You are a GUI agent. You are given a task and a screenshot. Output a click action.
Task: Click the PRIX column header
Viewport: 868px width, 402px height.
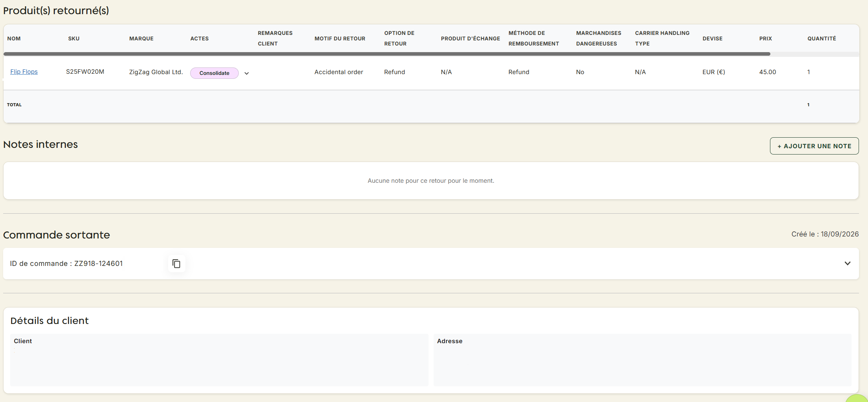click(x=766, y=38)
